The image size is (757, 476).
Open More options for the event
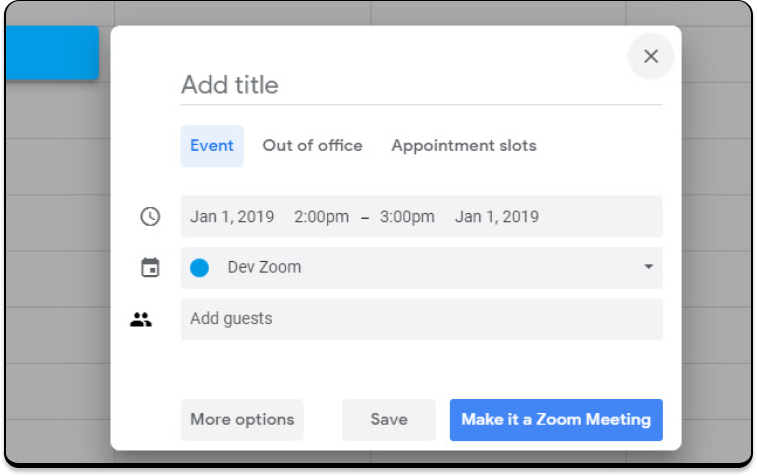[242, 420]
